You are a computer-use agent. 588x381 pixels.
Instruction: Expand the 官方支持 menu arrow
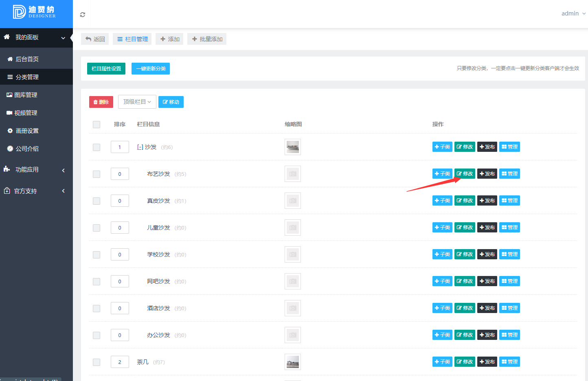tap(63, 191)
